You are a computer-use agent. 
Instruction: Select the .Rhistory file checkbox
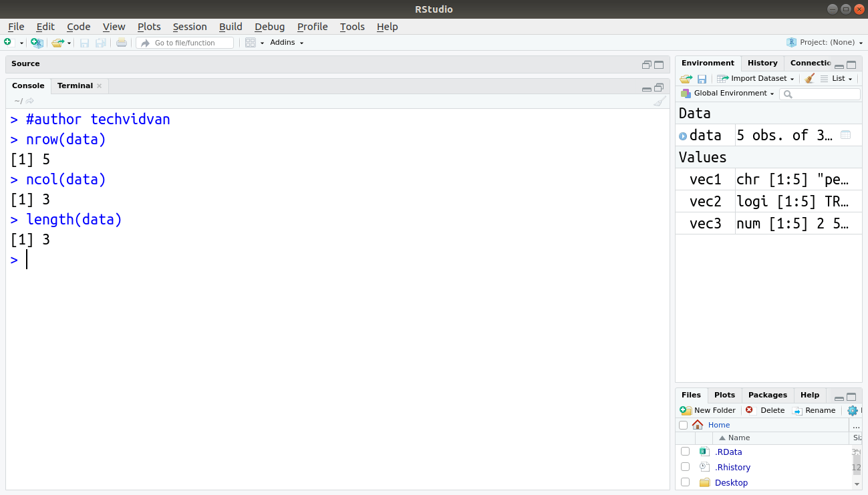685,466
